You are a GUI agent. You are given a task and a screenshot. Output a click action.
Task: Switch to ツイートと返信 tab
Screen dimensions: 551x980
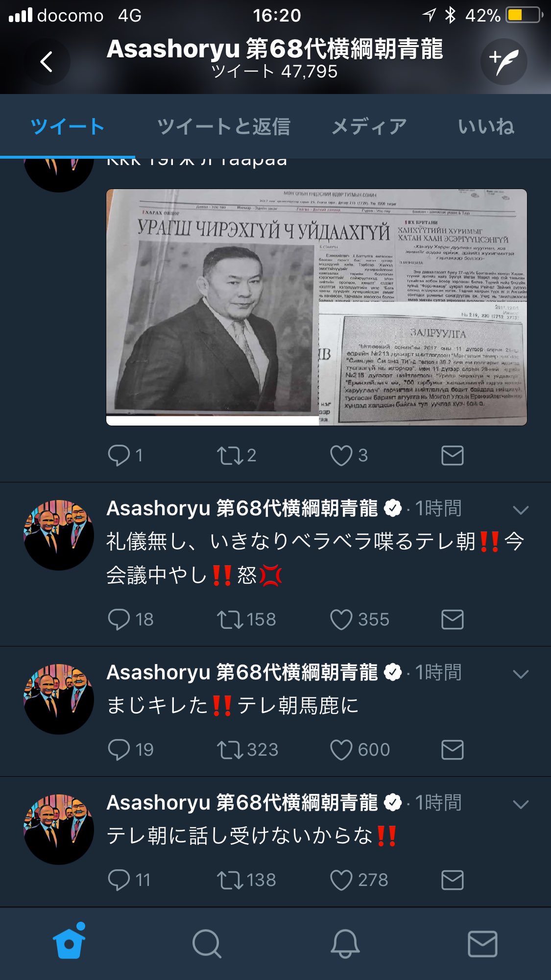point(223,126)
